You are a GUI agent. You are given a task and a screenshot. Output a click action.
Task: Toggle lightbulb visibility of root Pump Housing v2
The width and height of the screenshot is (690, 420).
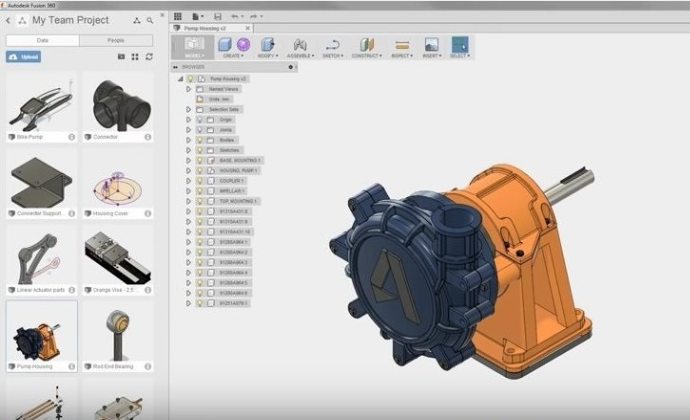point(191,79)
